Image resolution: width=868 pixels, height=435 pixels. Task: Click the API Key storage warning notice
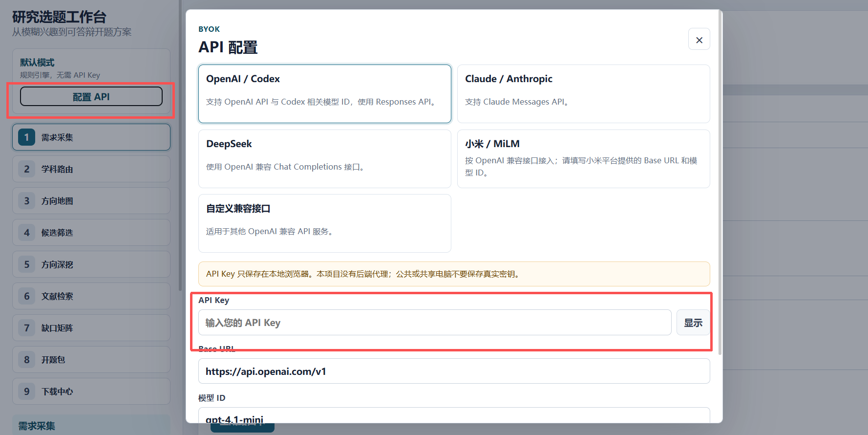pos(454,274)
